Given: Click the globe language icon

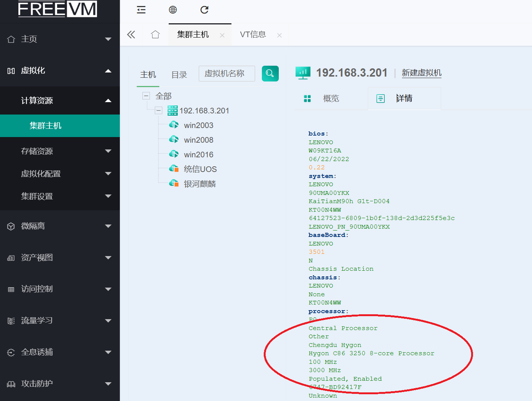Looking at the screenshot, I should [173, 10].
